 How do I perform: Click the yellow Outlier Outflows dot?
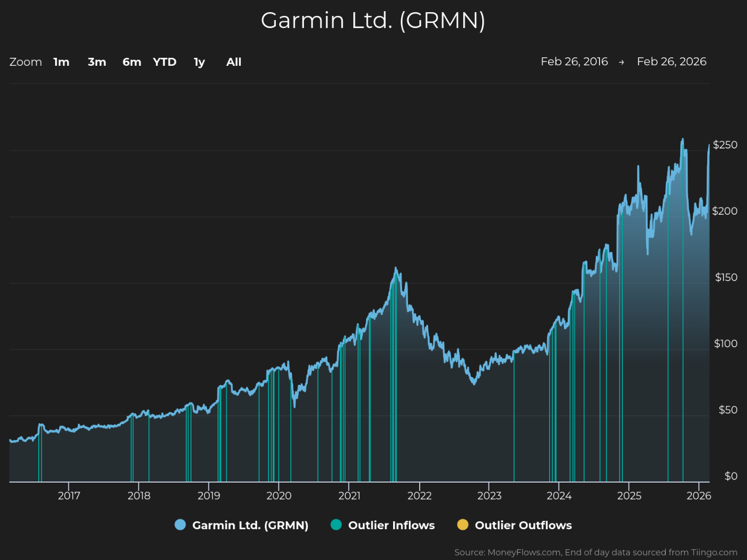(x=463, y=525)
